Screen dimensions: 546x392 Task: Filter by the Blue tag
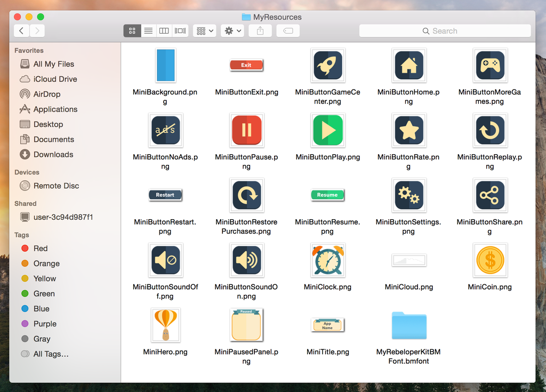point(65,309)
